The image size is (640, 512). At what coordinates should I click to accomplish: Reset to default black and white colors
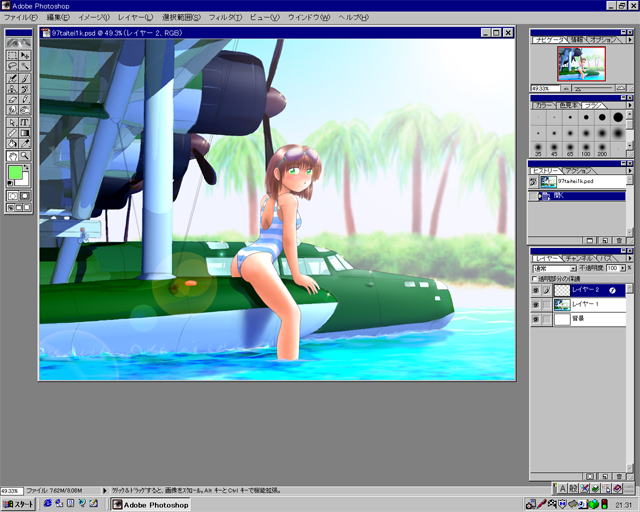(x=10, y=184)
